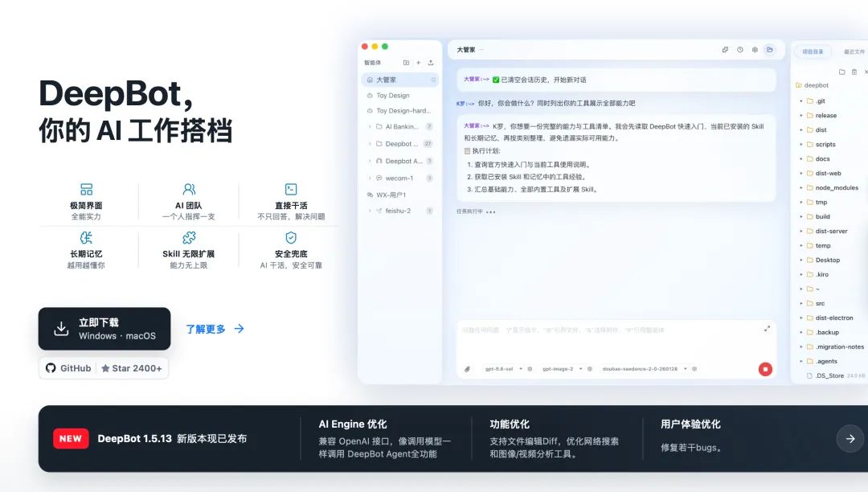Click the AI 团队 feature icon

pyautogui.click(x=189, y=189)
